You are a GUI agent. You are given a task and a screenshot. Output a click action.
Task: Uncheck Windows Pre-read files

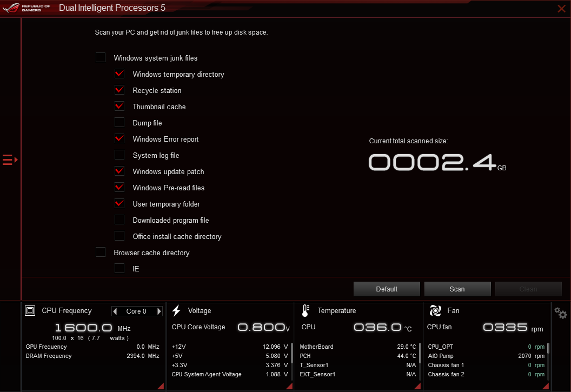(x=119, y=188)
